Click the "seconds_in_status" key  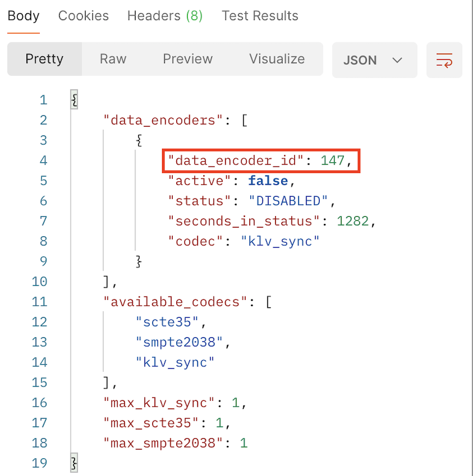[x=243, y=221]
